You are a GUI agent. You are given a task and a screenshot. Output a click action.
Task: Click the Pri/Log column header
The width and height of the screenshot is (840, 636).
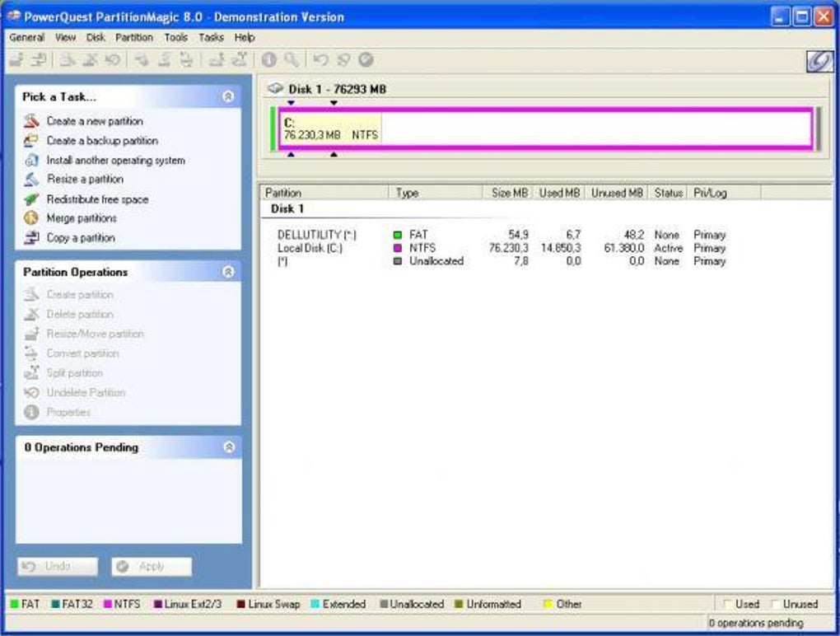coord(723,193)
